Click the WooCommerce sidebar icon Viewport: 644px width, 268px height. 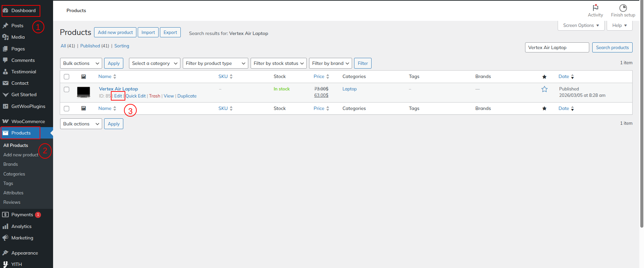(5, 121)
